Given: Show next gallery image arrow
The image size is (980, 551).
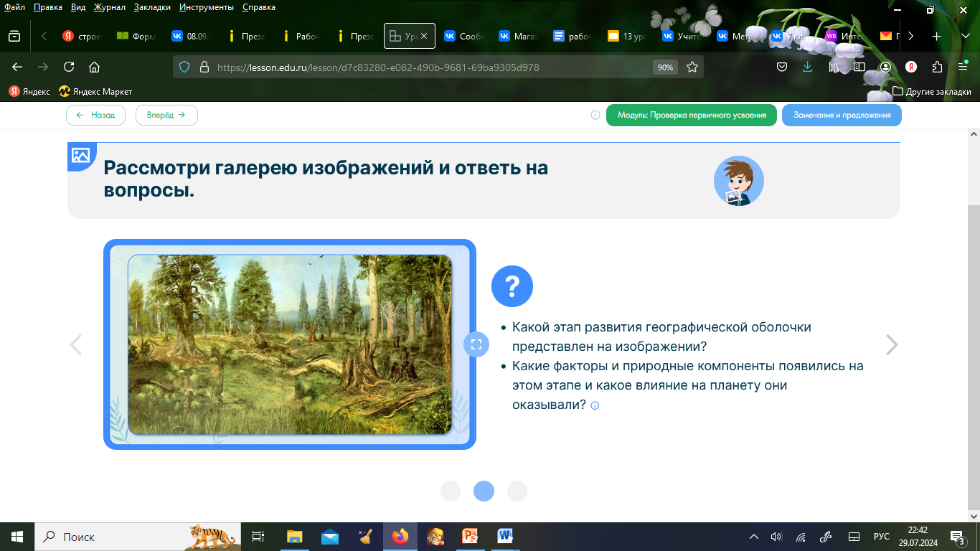Looking at the screenshot, I should [892, 344].
